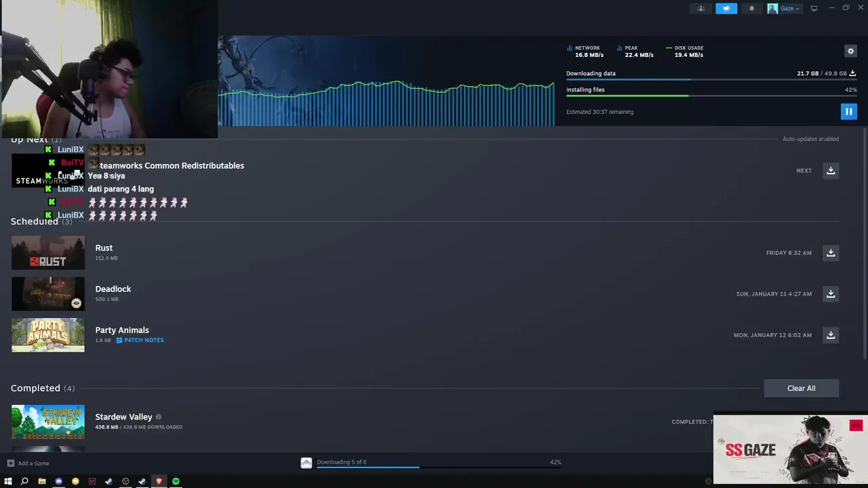Open OBS Studio from taskbar

click(x=125, y=481)
